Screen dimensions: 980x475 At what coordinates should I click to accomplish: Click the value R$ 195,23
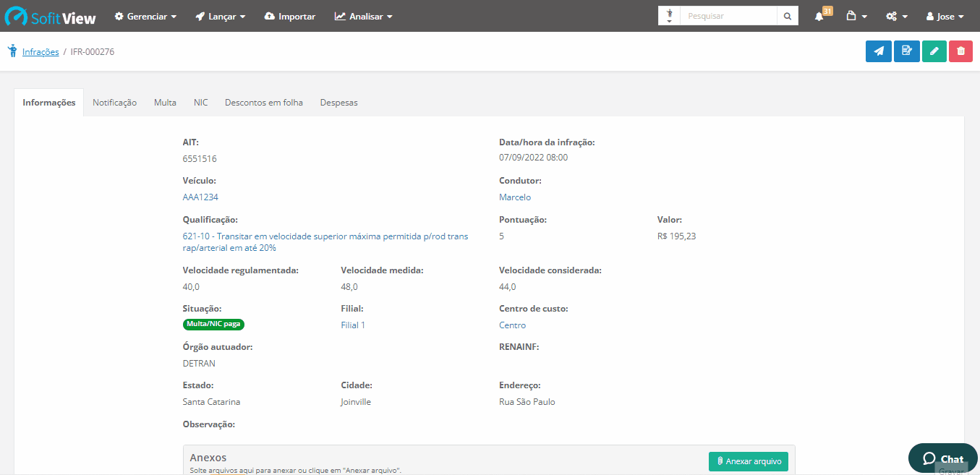pyautogui.click(x=677, y=236)
